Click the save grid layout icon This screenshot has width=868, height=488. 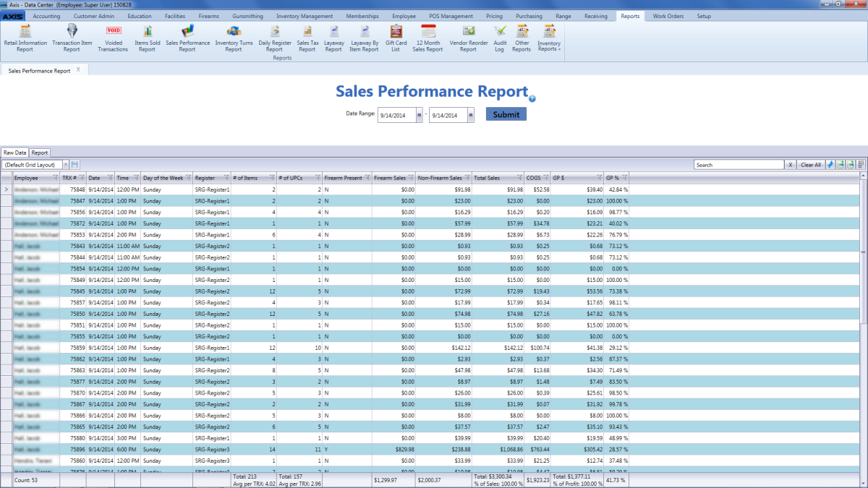(x=75, y=165)
